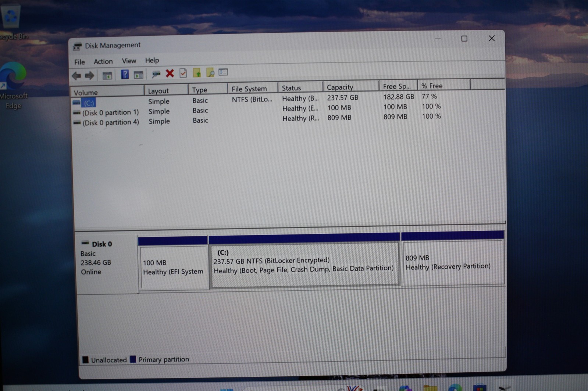The image size is (588, 391).
Task: Select the (C:) BitLocker Encrypted partition block
Action: pyautogui.click(x=305, y=260)
